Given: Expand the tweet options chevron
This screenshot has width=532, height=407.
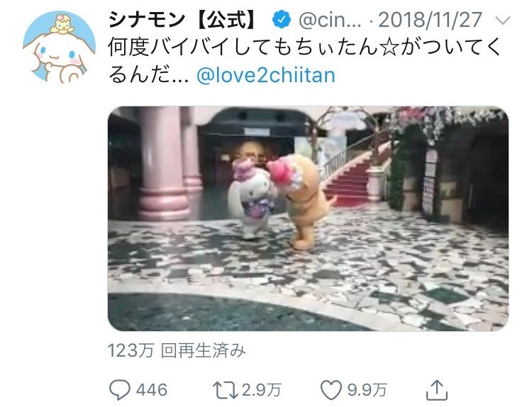Looking at the screenshot, I should [x=503, y=21].
